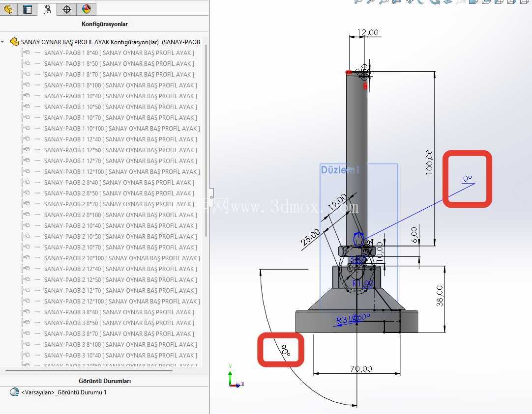Select the ConfigurationManager tab
This screenshot has height=414, width=532.
coord(47,9)
